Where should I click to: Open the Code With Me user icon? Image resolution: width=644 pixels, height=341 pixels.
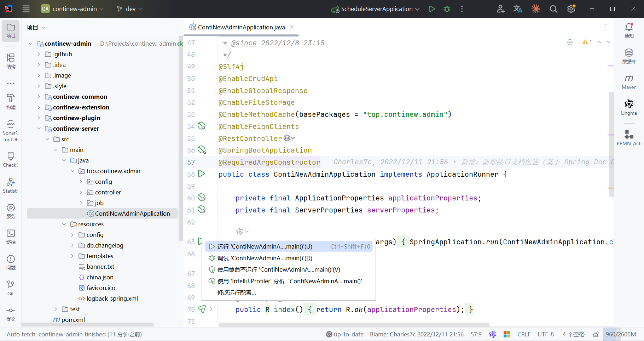coord(500,9)
